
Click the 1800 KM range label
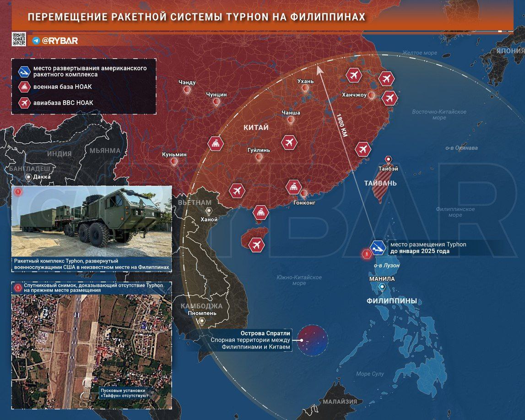coord(341,125)
